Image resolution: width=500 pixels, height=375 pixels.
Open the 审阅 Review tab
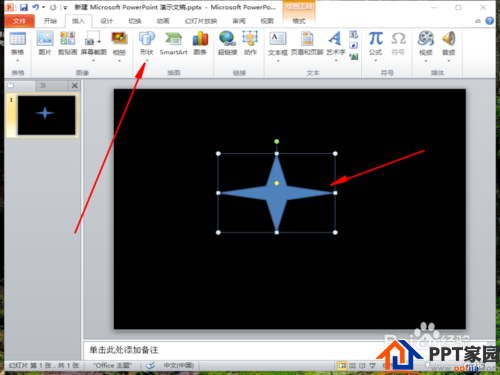(x=239, y=21)
